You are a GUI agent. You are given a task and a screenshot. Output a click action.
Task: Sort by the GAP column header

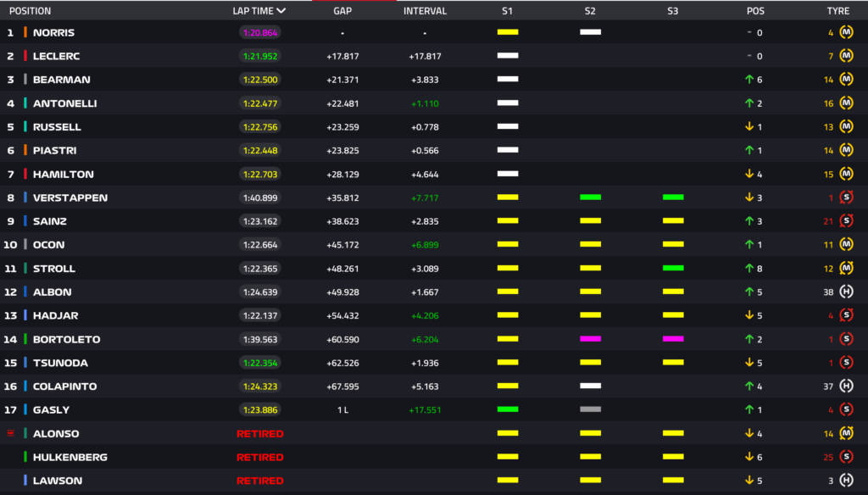pyautogui.click(x=342, y=11)
